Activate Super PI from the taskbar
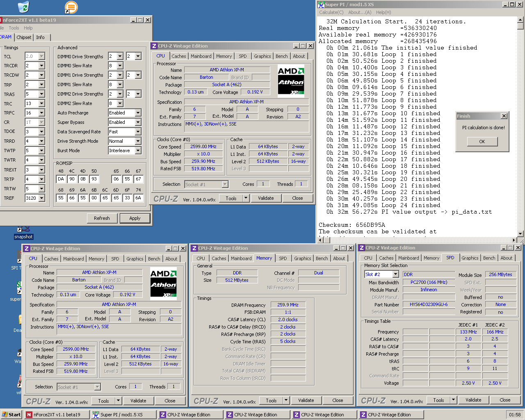This screenshot has height=420, width=525. 124,415
